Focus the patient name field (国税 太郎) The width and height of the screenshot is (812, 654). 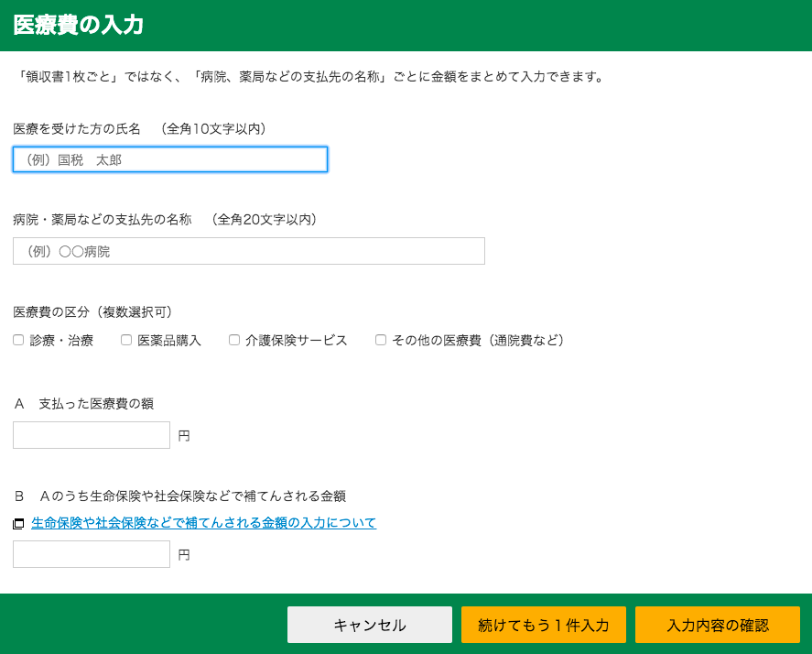pyautogui.click(x=170, y=159)
